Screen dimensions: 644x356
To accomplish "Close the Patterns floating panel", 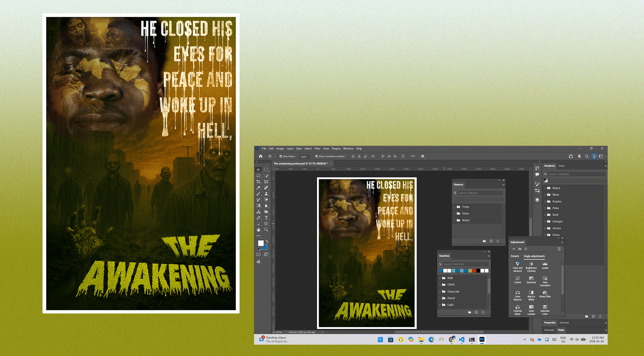I will [503, 180].
